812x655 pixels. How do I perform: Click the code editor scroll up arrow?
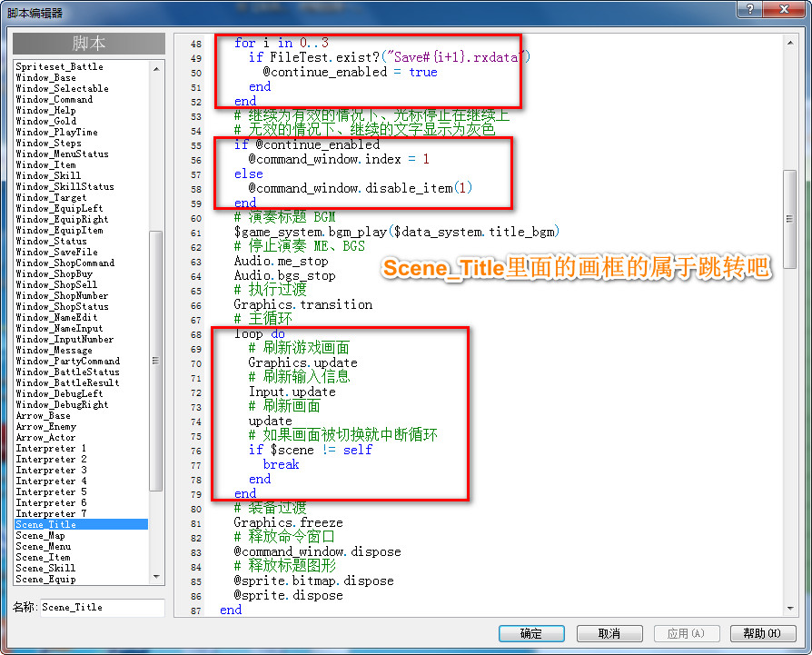(789, 43)
